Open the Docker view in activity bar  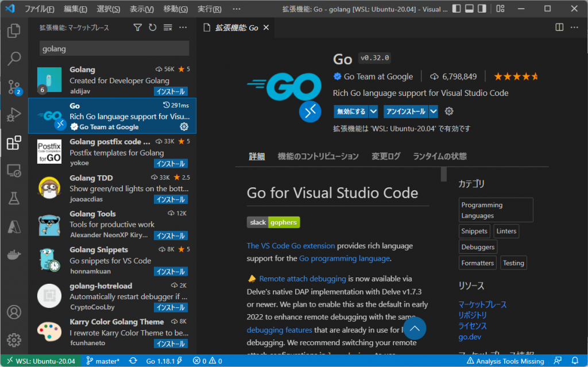(14, 255)
